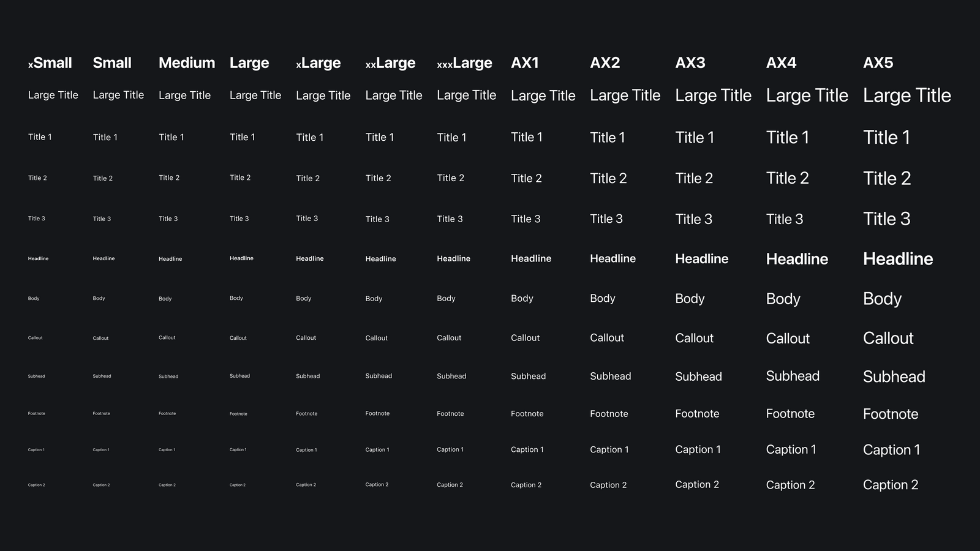Viewport: 980px width, 551px height.
Task: Click Title 1 in the xSmall column
Action: point(40,137)
